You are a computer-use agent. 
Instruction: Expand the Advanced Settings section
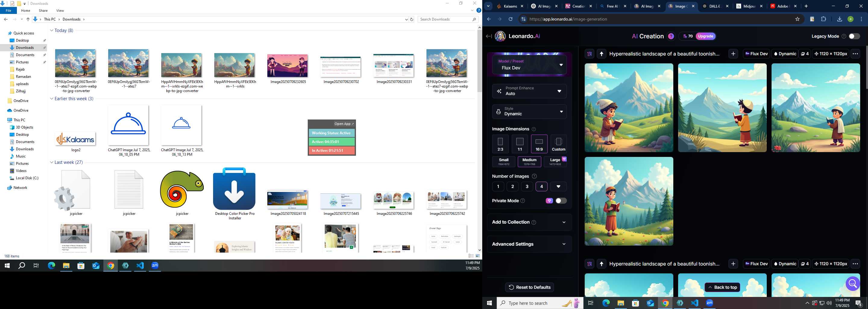529,244
